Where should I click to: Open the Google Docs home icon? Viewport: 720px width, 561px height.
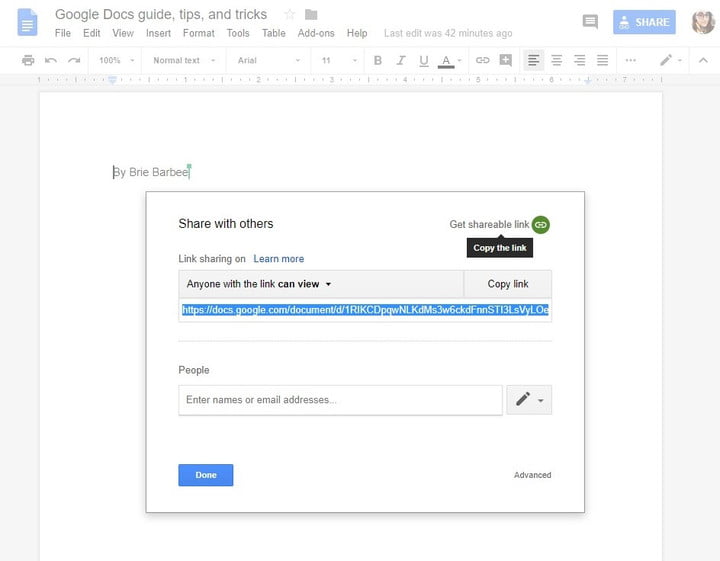pos(27,22)
